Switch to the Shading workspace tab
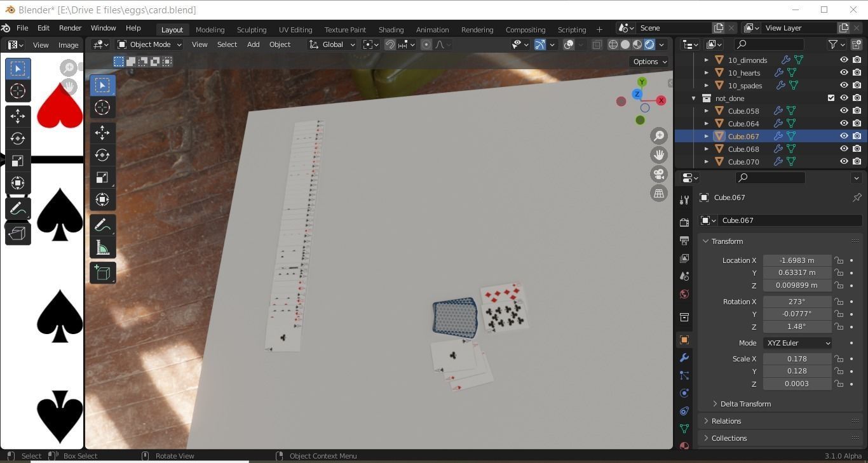This screenshot has width=868, height=463. [x=391, y=30]
